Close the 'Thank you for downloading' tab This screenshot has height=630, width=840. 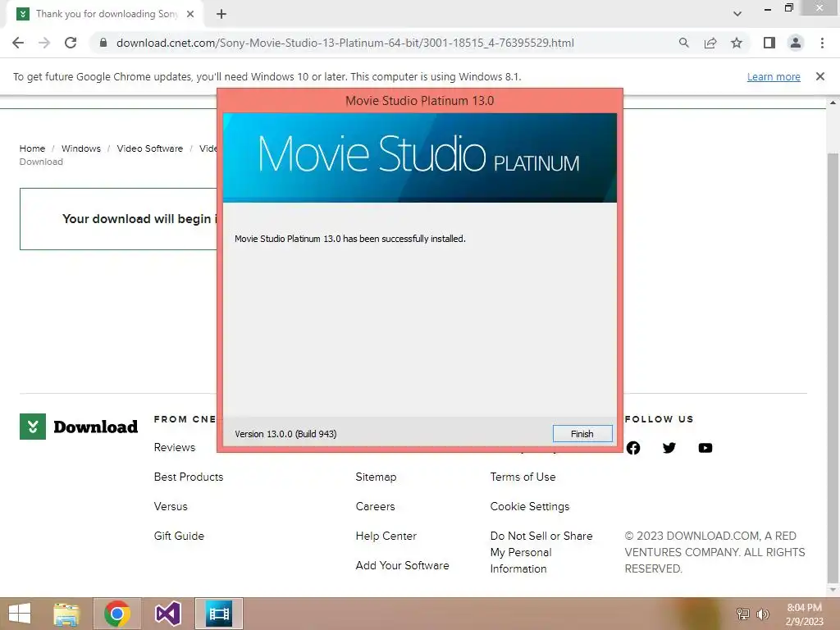tap(190, 14)
